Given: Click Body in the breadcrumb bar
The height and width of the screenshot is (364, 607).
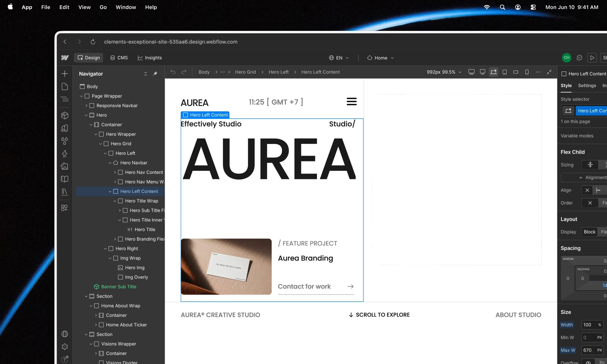Looking at the screenshot, I should pos(204,72).
